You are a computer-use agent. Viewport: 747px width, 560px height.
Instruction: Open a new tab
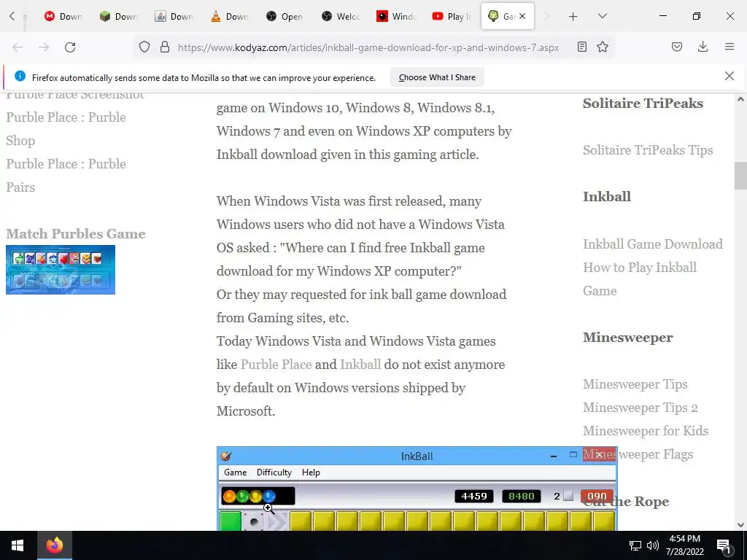coord(573,17)
